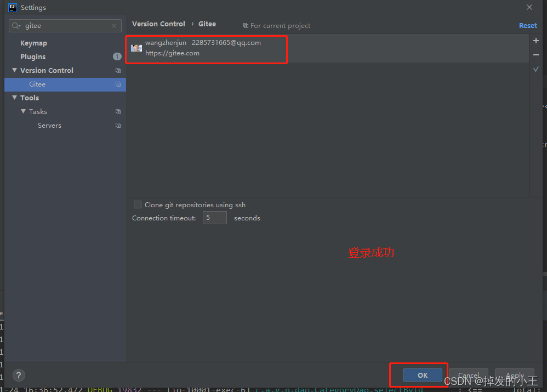Click the remove account minus icon
This screenshot has height=392, width=547.
coord(536,55)
